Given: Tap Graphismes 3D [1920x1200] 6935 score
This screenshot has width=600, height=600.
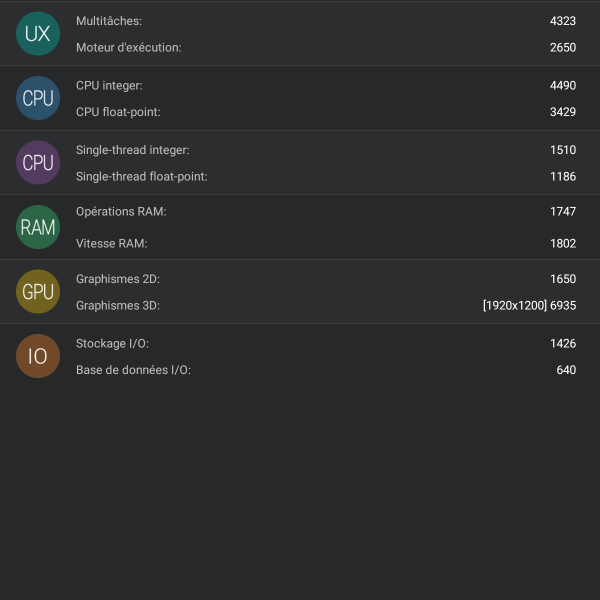Looking at the screenshot, I should coord(529,306).
